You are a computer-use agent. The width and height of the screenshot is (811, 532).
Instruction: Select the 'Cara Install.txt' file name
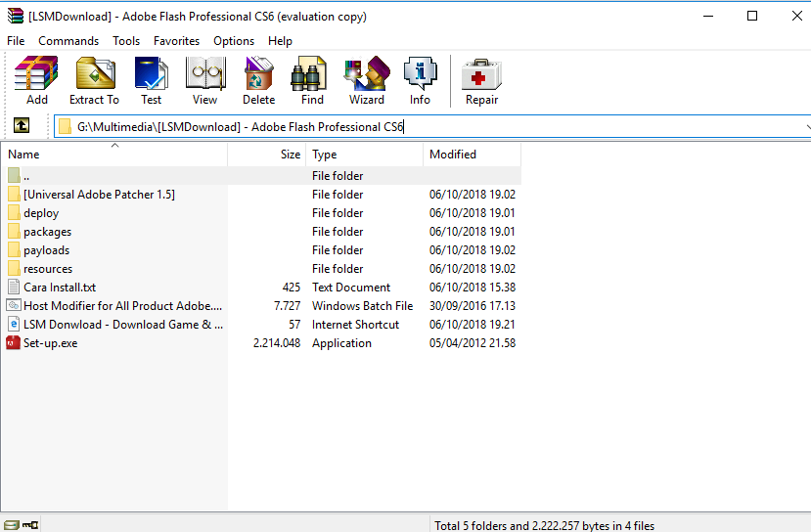click(60, 287)
